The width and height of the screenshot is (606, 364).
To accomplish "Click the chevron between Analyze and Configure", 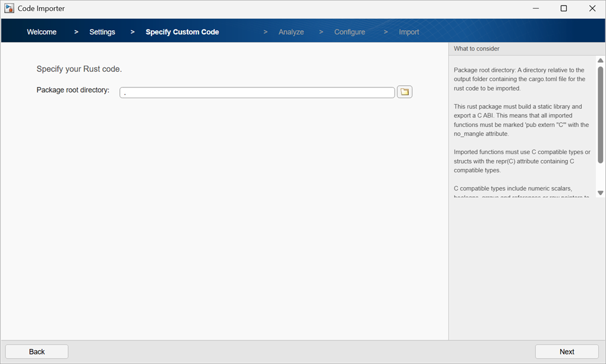I will (321, 31).
